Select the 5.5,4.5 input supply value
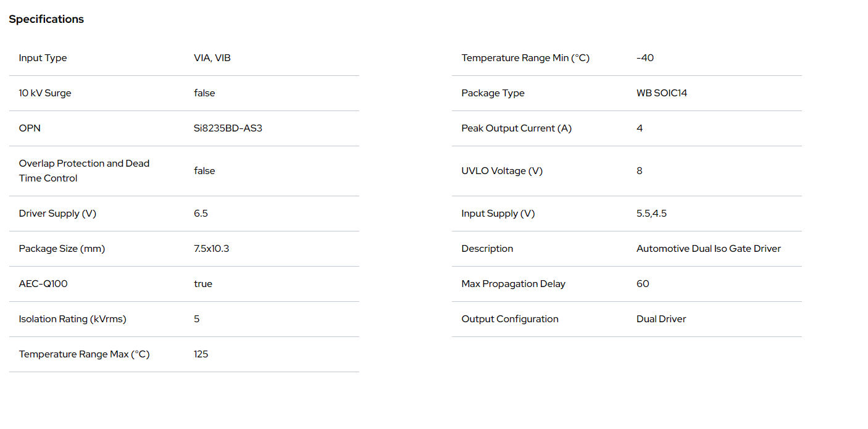Viewport: 868px width, 429px height. [x=651, y=214]
